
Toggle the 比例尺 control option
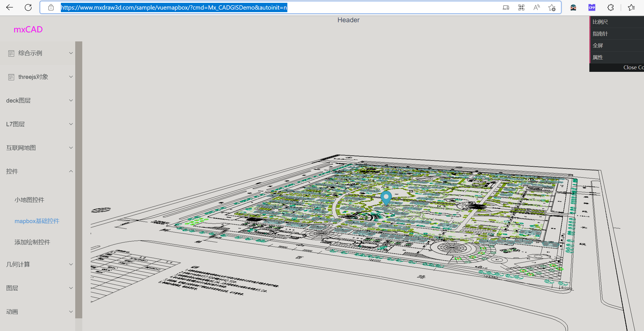pyautogui.click(x=617, y=22)
